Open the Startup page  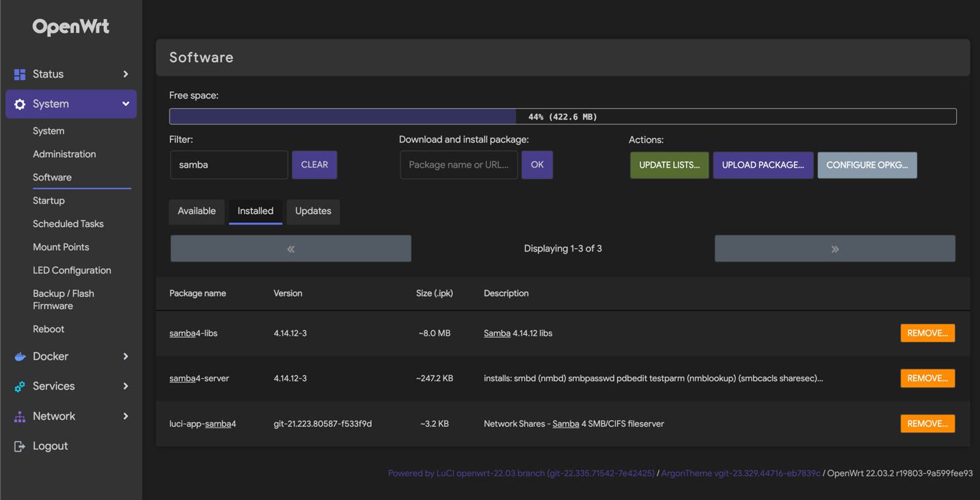49,200
